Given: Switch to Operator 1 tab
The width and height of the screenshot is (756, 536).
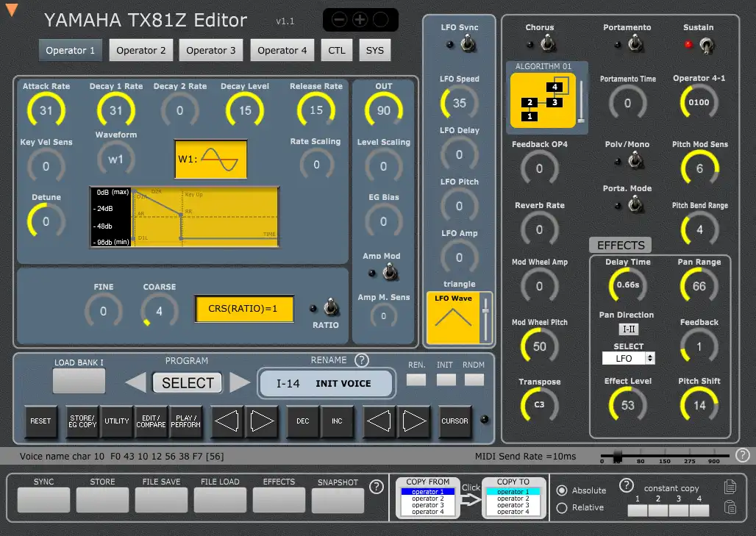Looking at the screenshot, I should (71, 50).
